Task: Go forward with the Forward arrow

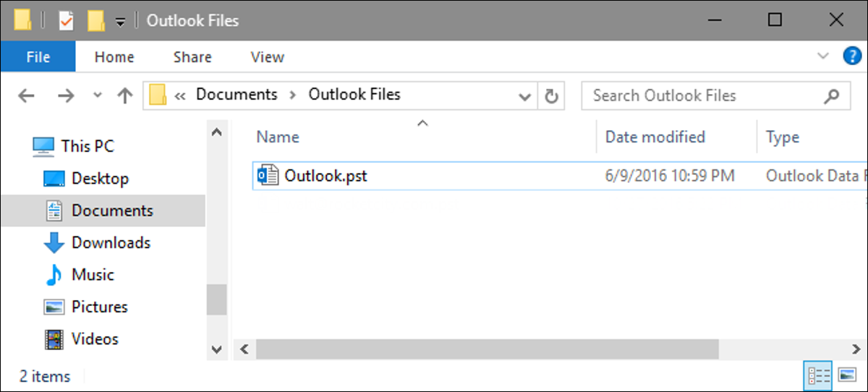Action: [x=66, y=95]
